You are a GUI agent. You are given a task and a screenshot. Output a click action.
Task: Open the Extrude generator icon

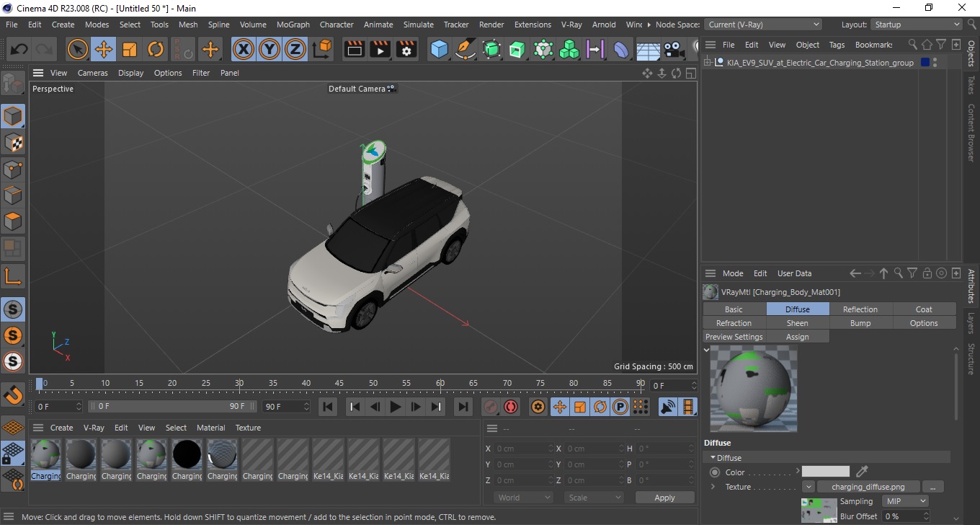[517, 49]
